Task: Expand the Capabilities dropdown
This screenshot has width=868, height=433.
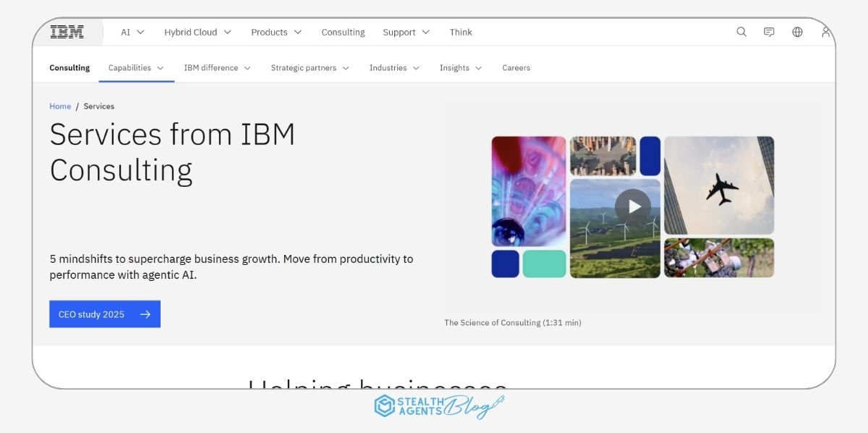Action: point(136,67)
